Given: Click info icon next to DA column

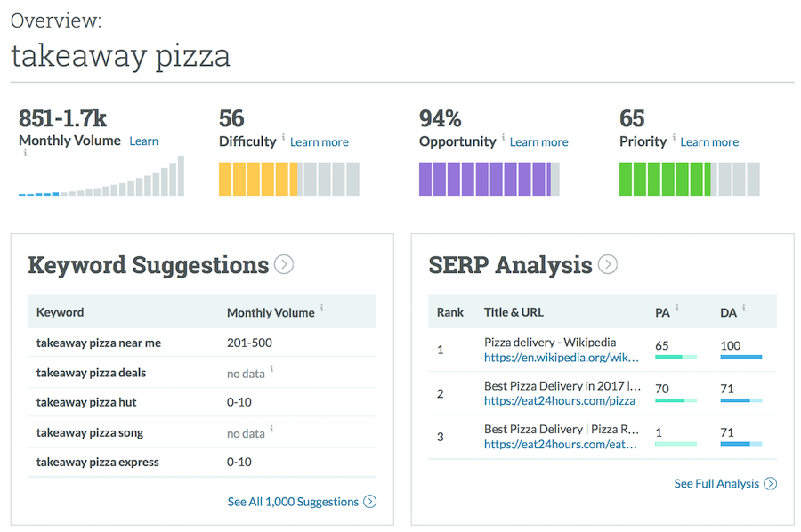Looking at the screenshot, I should tap(744, 308).
